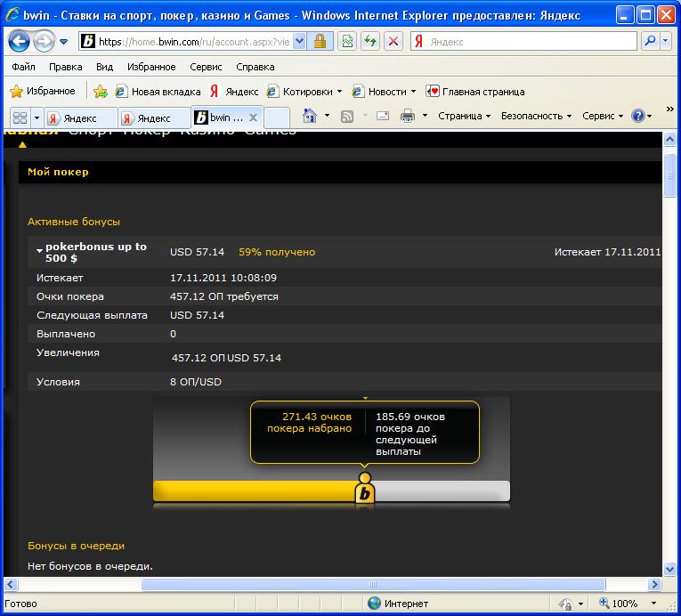Switch to the first Яндекс tab

coord(81,118)
